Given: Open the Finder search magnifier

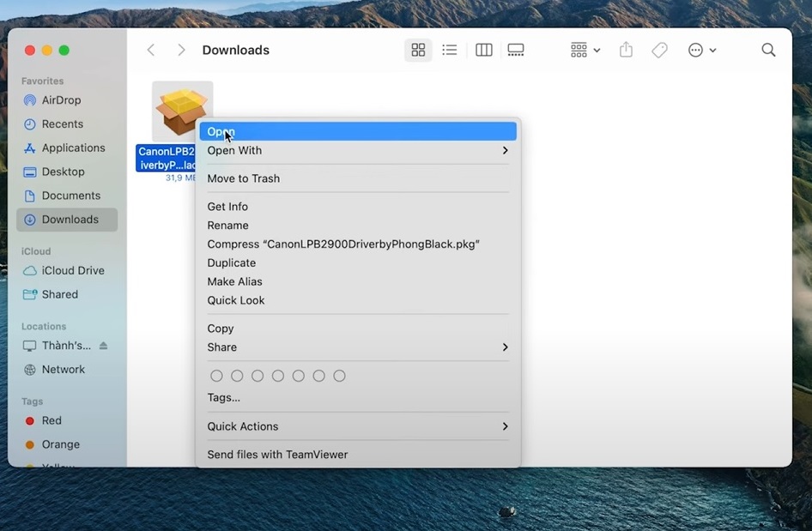Looking at the screenshot, I should click(x=768, y=51).
